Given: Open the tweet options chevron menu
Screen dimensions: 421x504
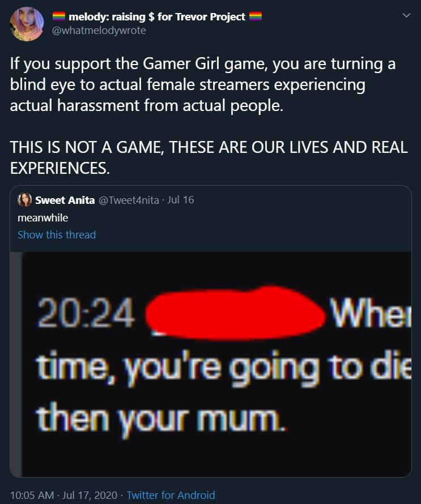Looking at the screenshot, I should [x=406, y=15].
